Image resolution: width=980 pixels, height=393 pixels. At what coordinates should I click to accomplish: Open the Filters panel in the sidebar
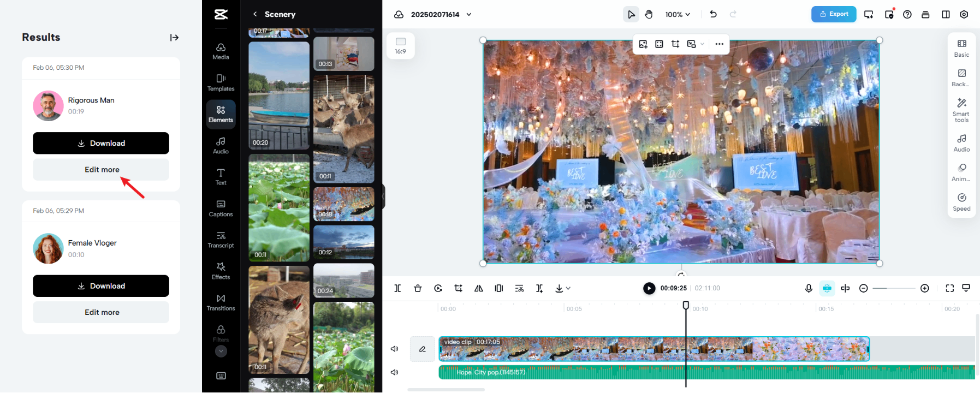[x=221, y=333]
